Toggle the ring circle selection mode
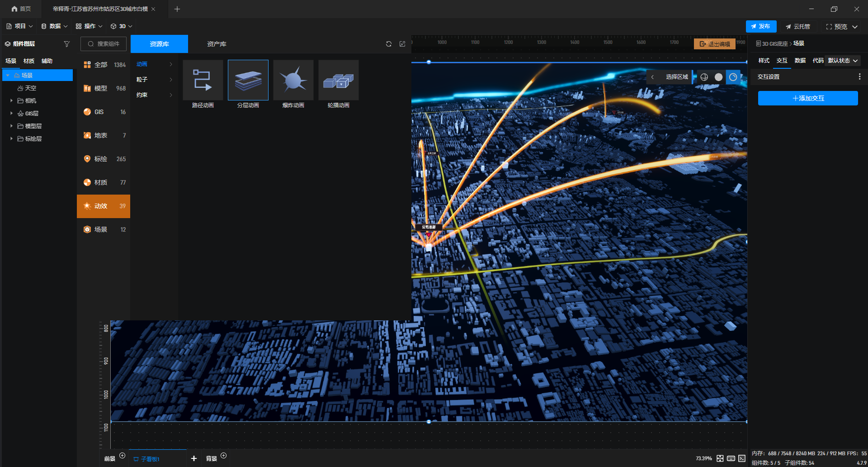868x467 pixels. 733,77
